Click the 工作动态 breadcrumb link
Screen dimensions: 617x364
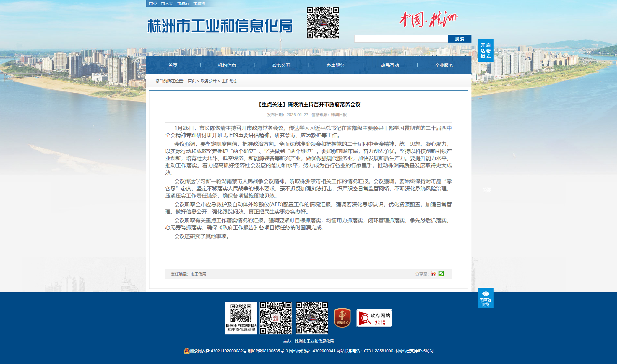click(230, 81)
